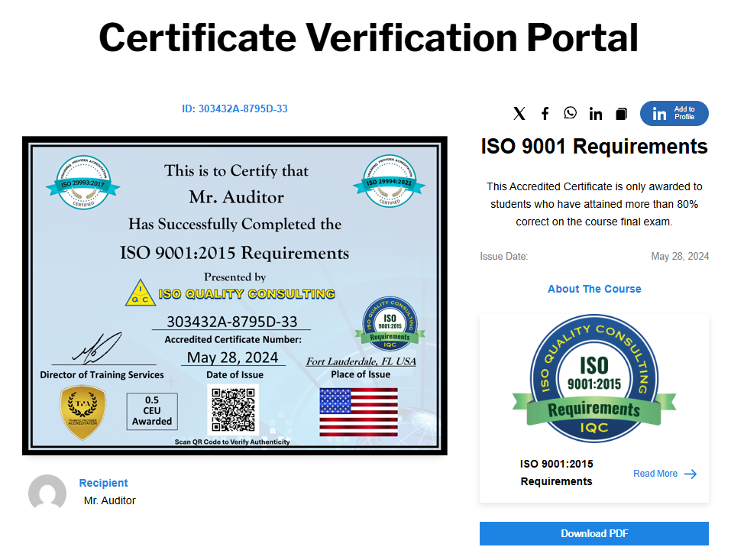Click the American flag on the certificate
This screenshot has height=560, width=731.
[358, 411]
